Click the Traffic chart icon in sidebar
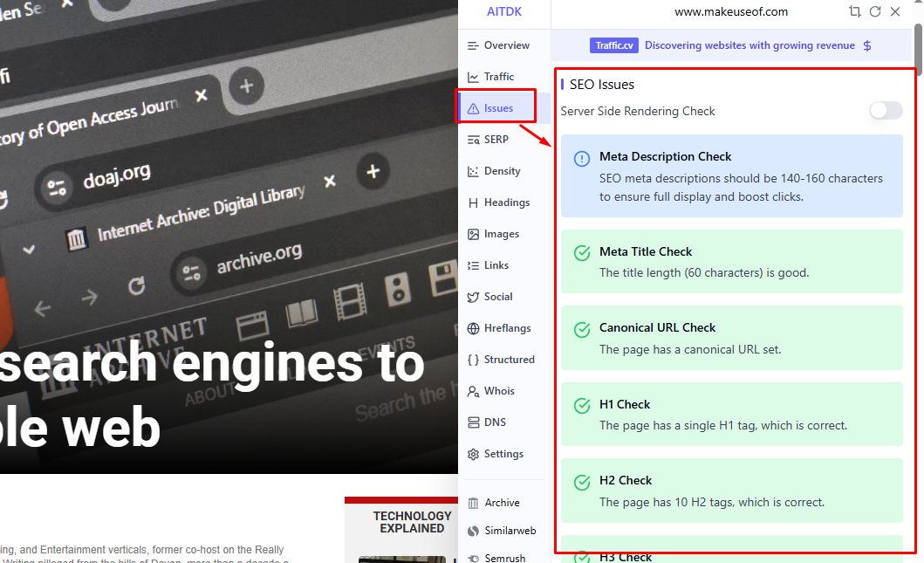 [473, 77]
